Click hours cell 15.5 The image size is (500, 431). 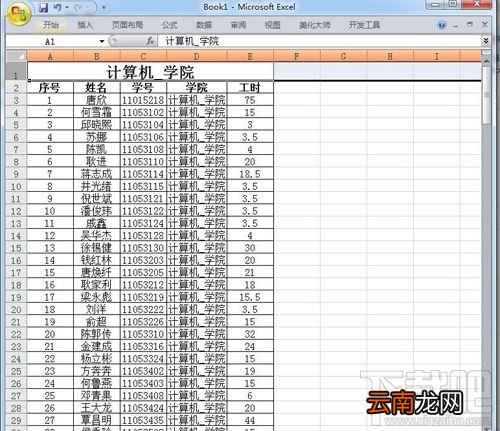[x=250, y=298]
